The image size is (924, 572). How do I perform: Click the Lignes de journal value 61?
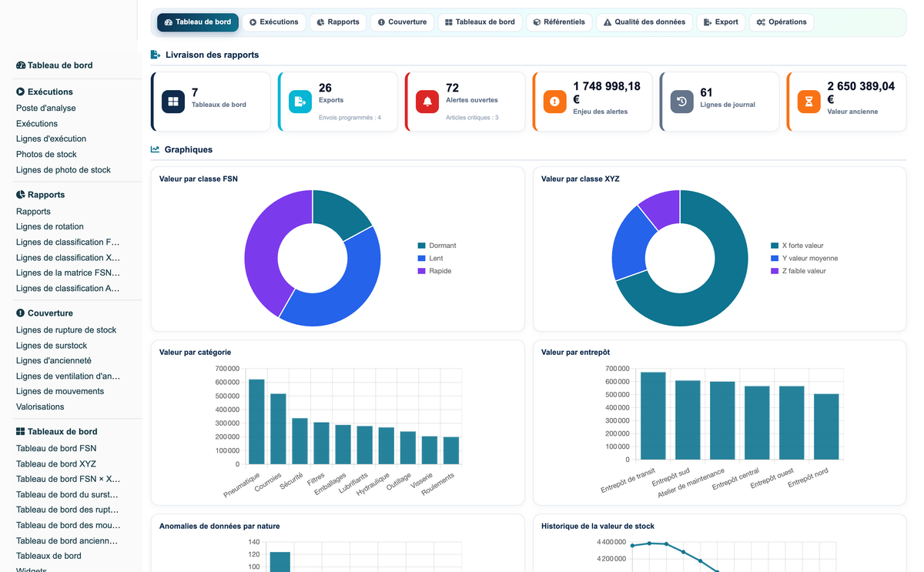click(706, 92)
